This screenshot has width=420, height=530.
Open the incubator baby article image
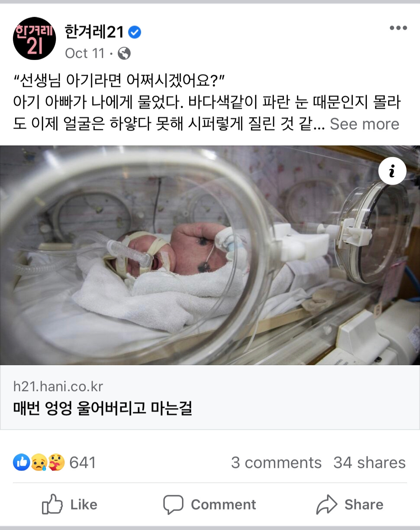pos(210,255)
